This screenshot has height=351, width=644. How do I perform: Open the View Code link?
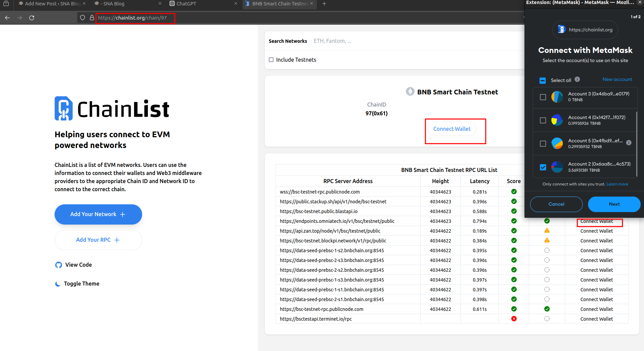click(x=73, y=265)
